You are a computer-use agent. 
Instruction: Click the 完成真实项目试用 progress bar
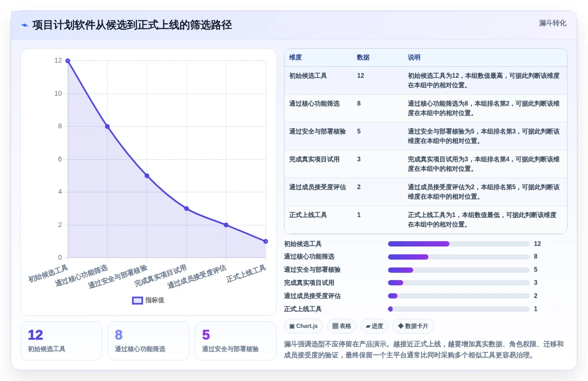coord(459,283)
